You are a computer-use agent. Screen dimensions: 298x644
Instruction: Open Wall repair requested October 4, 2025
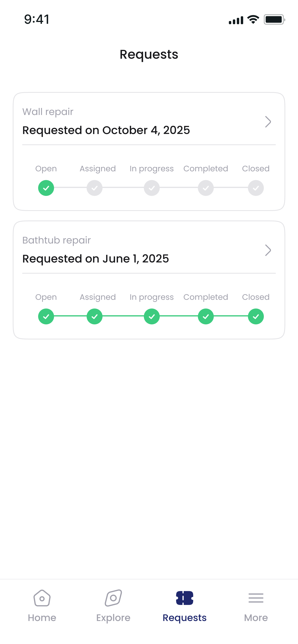tap(106, 130)
